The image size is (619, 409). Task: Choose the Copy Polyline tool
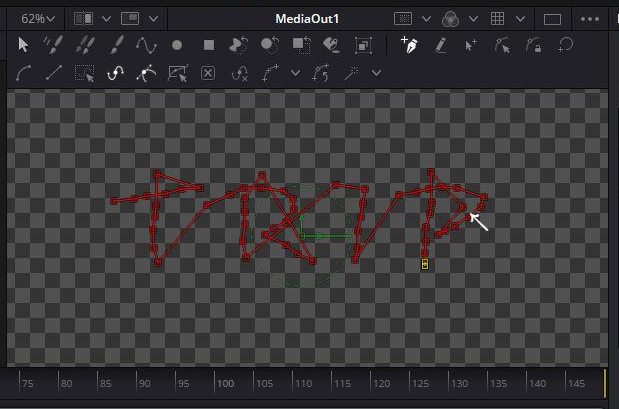238,45
